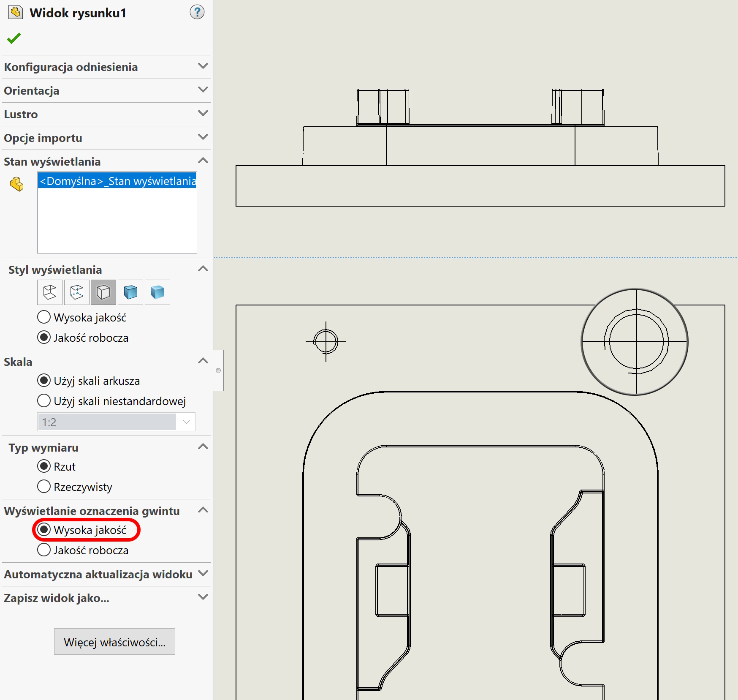Select Rzeczywisty dimension type
Image resolution: width=738 pixels, height=700 pixels.
point(75,487)
